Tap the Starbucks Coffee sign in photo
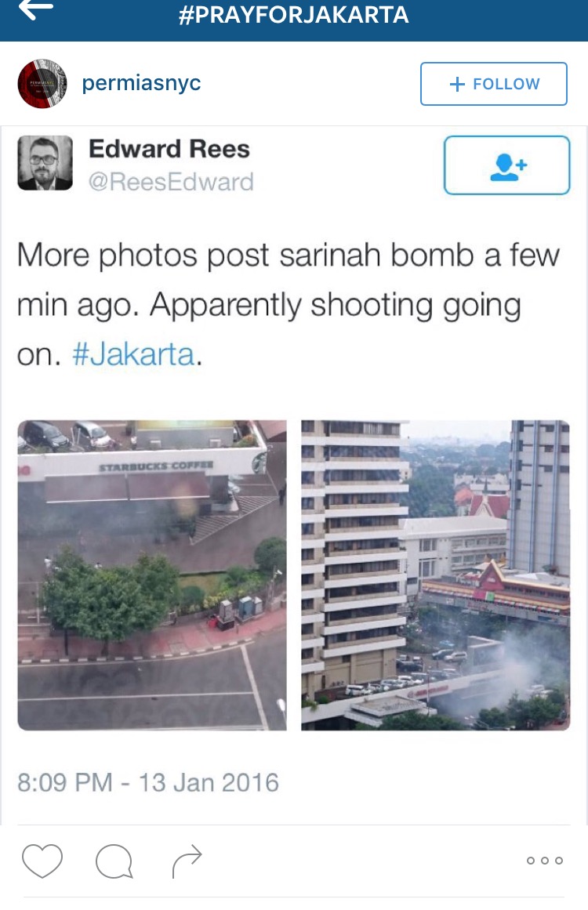Image resolution: width=588 pixels, height=910 pixels. (x=155, y=466)
